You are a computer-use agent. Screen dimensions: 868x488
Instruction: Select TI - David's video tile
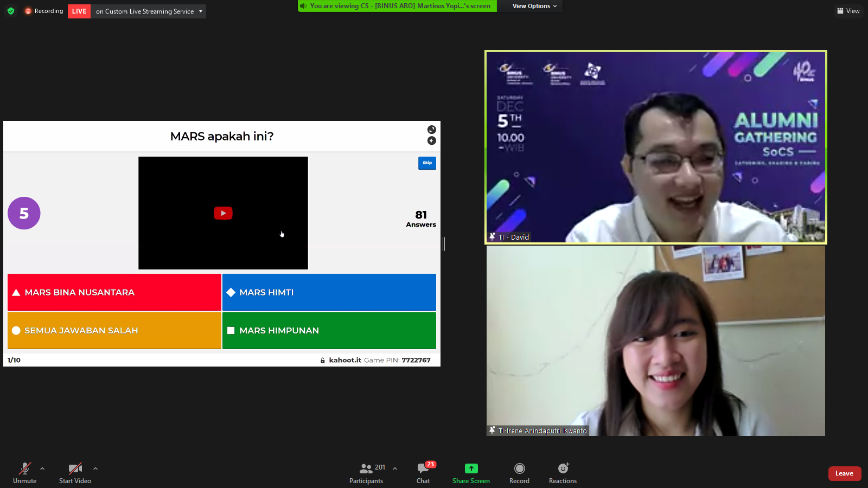[x=656, y=147]
